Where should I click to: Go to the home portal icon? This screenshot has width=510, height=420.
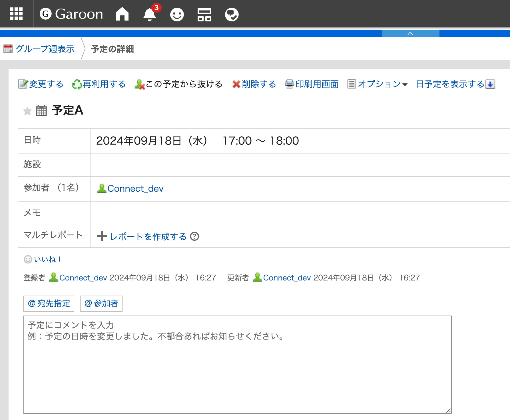(x=122, y=14)
